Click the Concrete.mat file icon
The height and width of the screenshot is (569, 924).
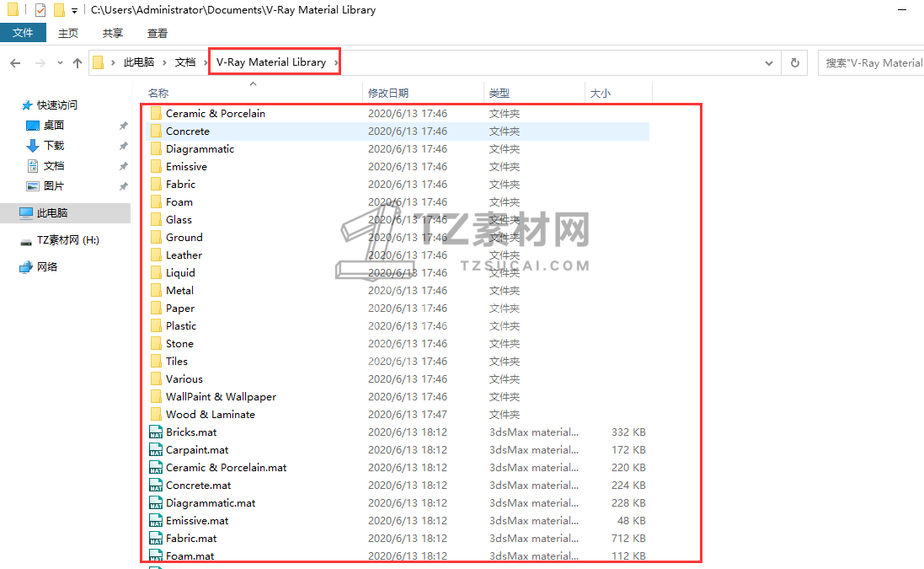156,486
